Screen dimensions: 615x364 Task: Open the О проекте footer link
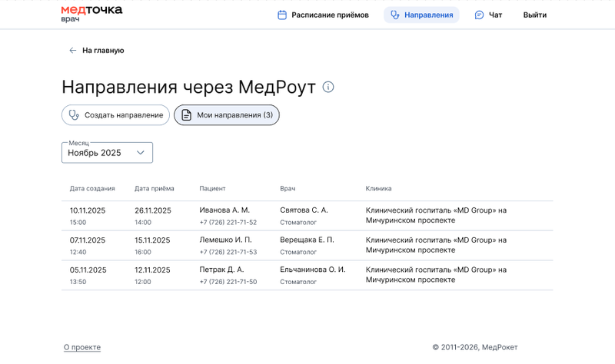[x=82, y=347]
